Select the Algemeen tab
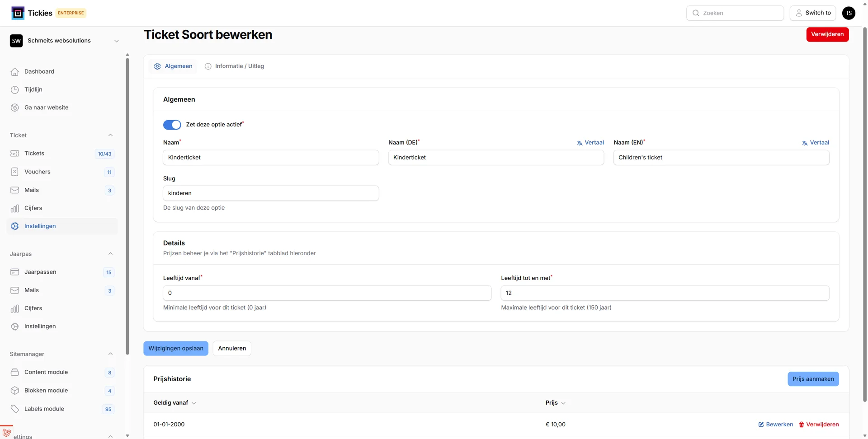The width and height of the screenshot is (868, 439). pos(173,66)
